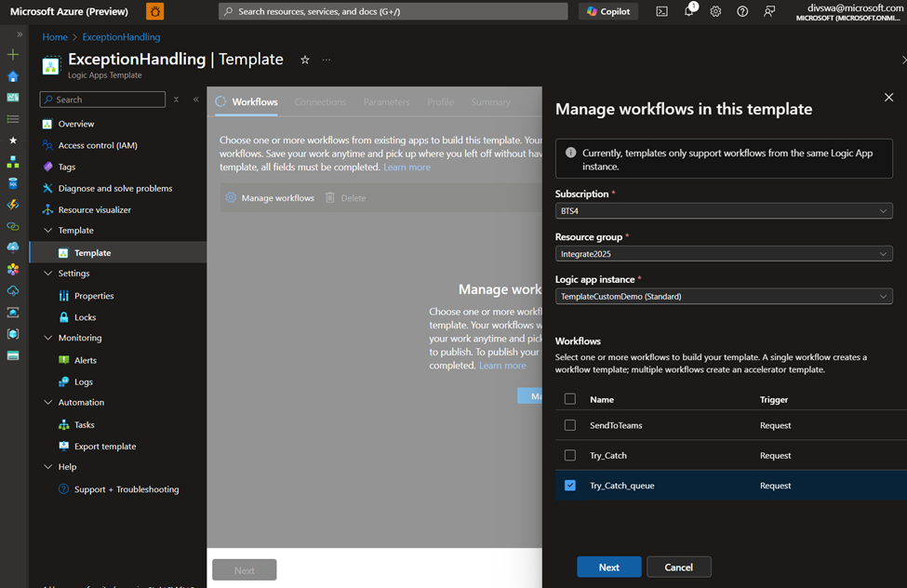The width and height of the screenshot is (907, 588).
Task: Open Export template
Action: pyautogui.click(x=105, y=447)
